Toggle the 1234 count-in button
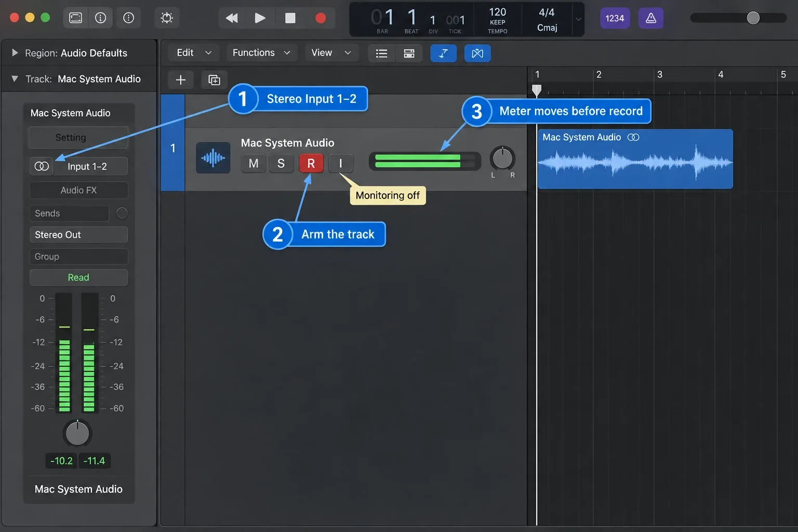 click(615, 18)
